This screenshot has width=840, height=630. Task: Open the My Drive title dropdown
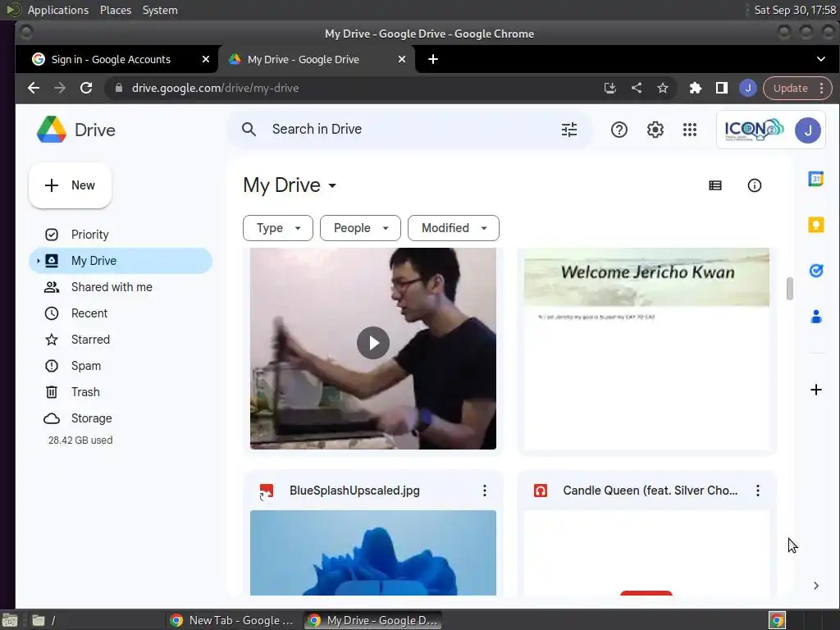(x=290, y=185)
